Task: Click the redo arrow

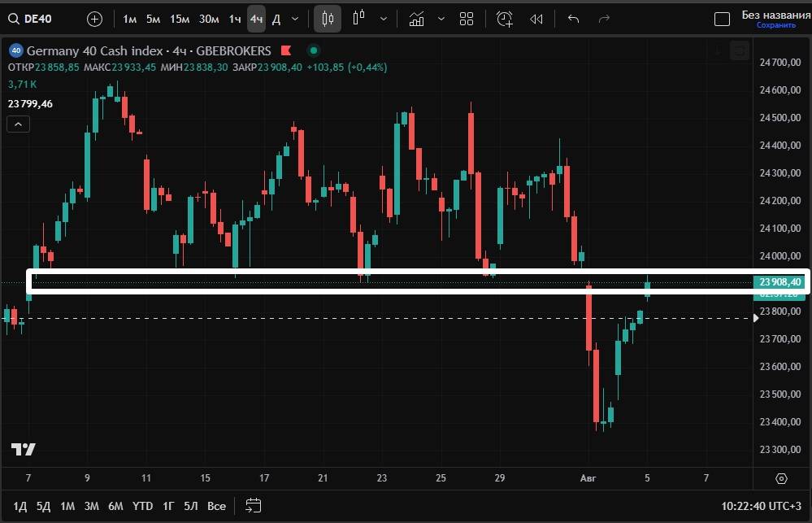Action: click(604, 19)
